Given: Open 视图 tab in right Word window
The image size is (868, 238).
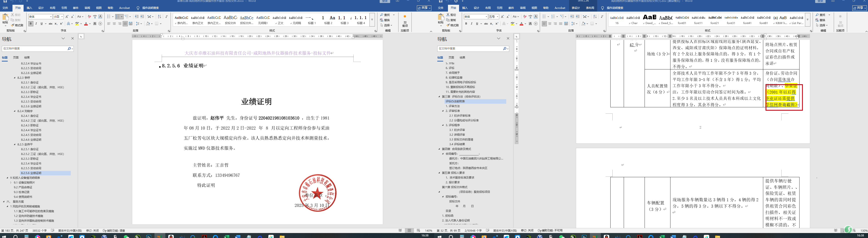Looking at the screenshot, I should click(x=534, y=8).
